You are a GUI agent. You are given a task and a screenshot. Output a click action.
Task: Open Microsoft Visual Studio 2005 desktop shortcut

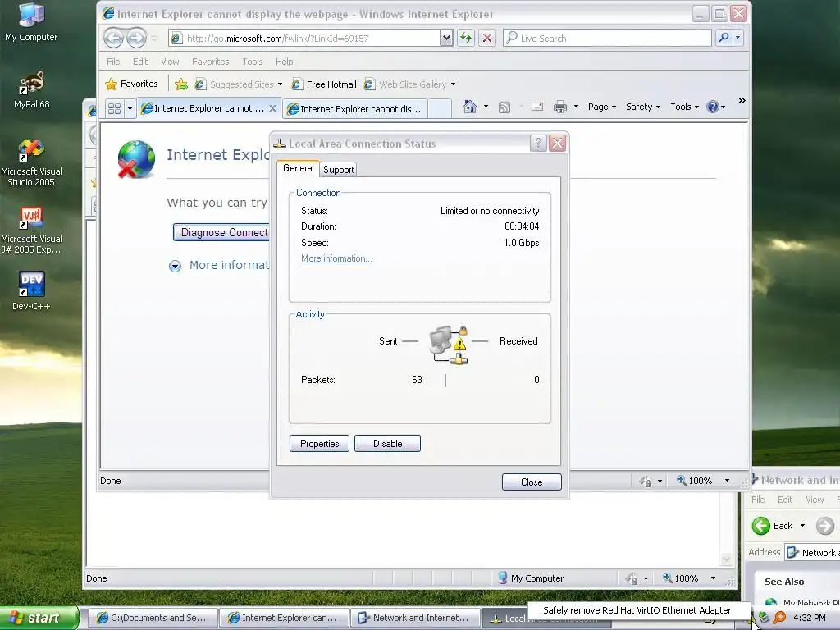coord(31,163)
